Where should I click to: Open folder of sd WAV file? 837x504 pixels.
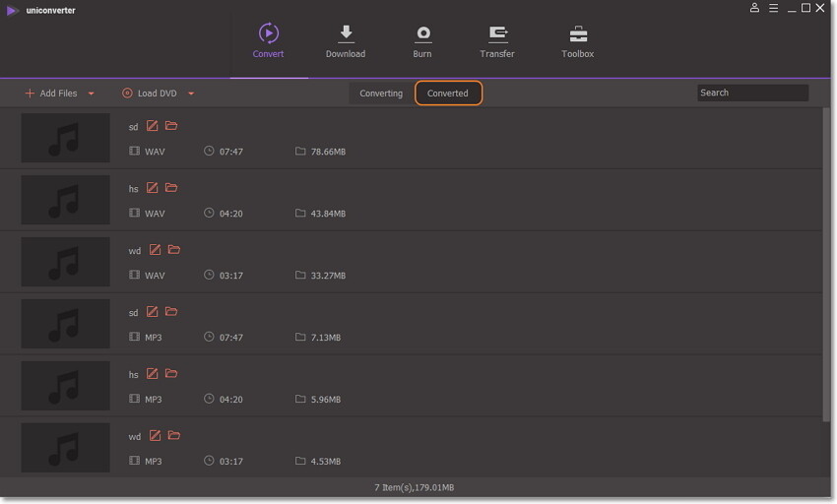click(171, 126)
